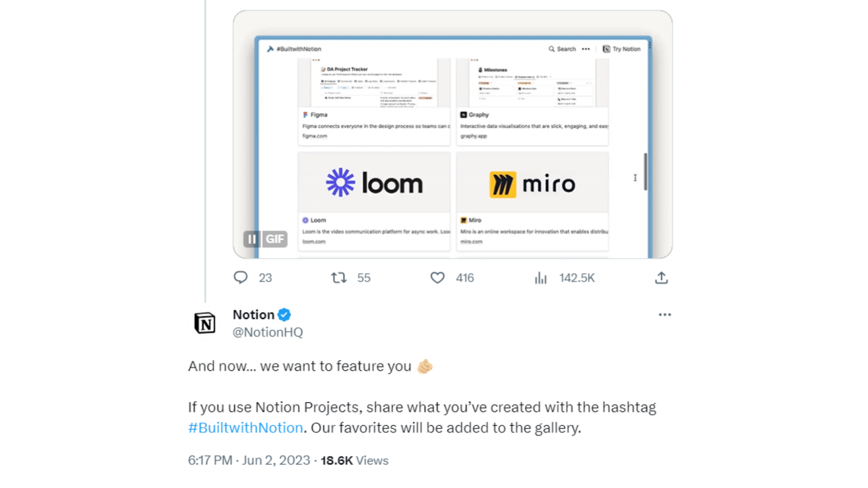
Task: Open the three-dot more menu on the tweet
Action: pyautogui.click(x=665, y=314)
